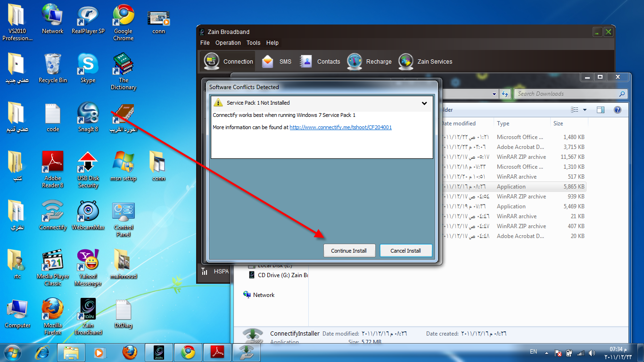Select the Recycle Bin icon

point(52,68)
